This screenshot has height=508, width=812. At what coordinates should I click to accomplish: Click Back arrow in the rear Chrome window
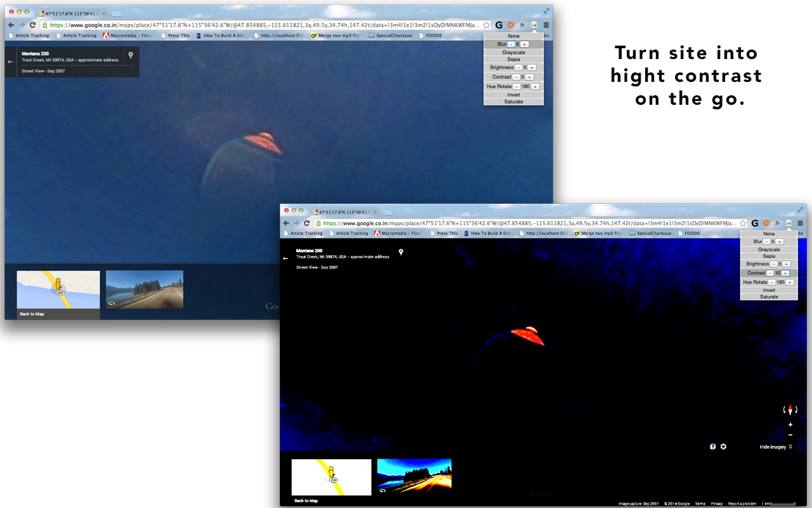pyautogui.click(x=11, y=25)
